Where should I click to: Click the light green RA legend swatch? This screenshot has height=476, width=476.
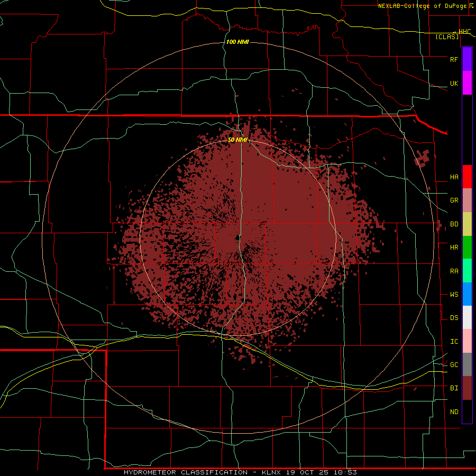(x=467, y=271)
